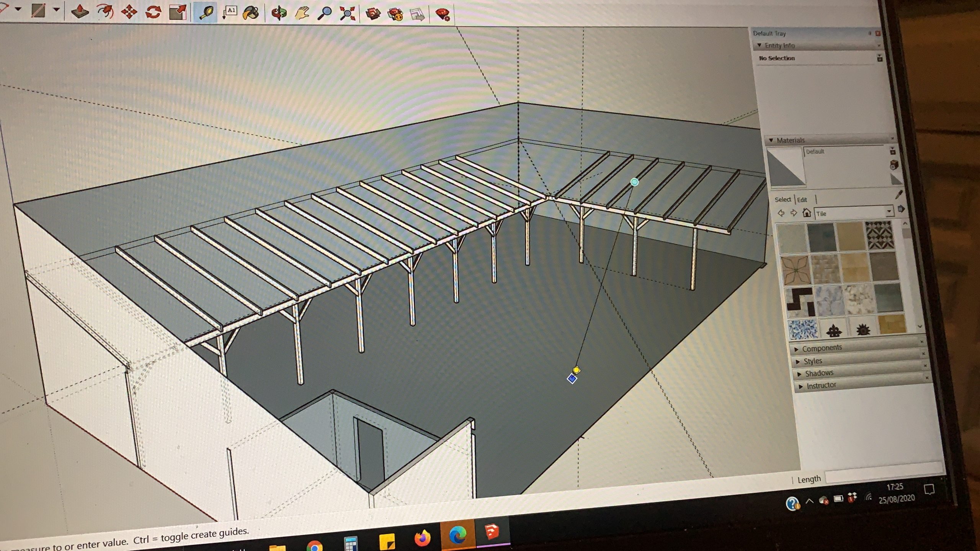Pick the sample paint eyedropper
Viewport: 980px width, 551px height.
point(898,195)
